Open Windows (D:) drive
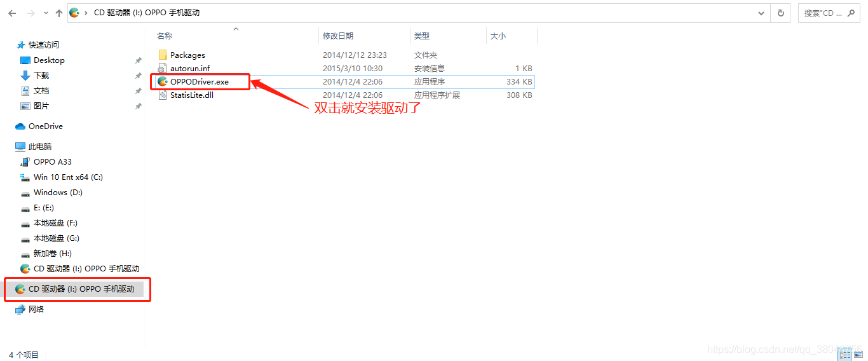 (58, 193)
